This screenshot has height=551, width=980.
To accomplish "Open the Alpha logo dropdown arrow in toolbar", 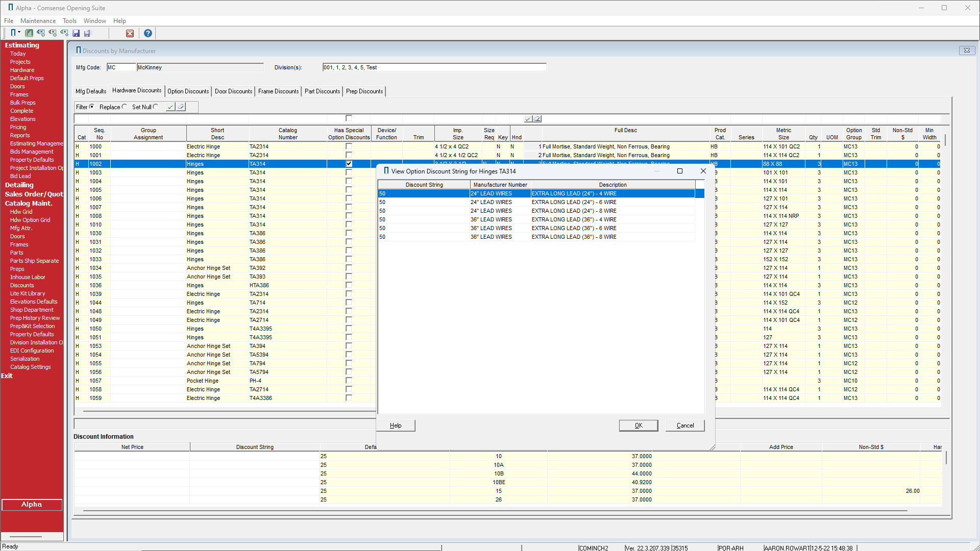I will click(19, 33).
